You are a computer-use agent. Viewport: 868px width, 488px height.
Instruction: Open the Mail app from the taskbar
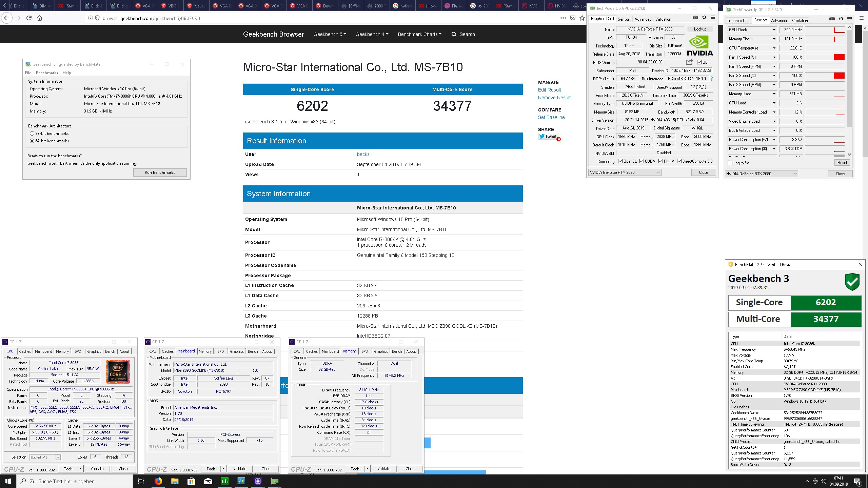coord(208,481)
